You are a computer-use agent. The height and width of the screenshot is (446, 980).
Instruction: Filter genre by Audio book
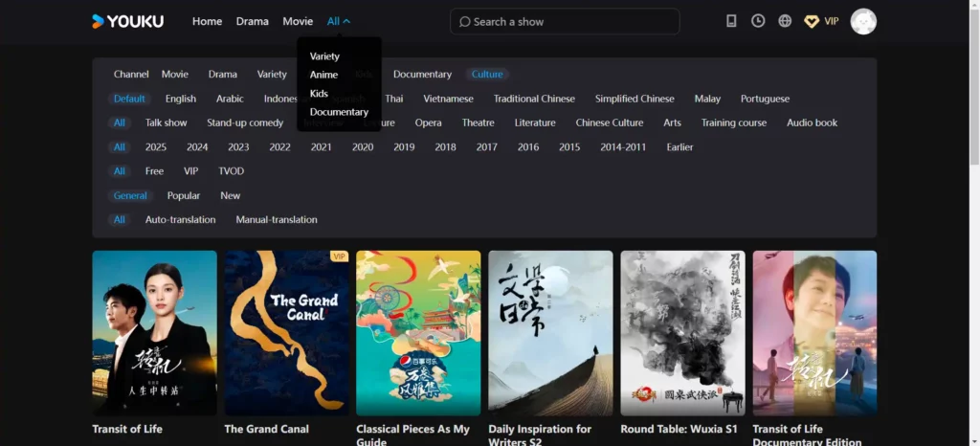[812, 123]
